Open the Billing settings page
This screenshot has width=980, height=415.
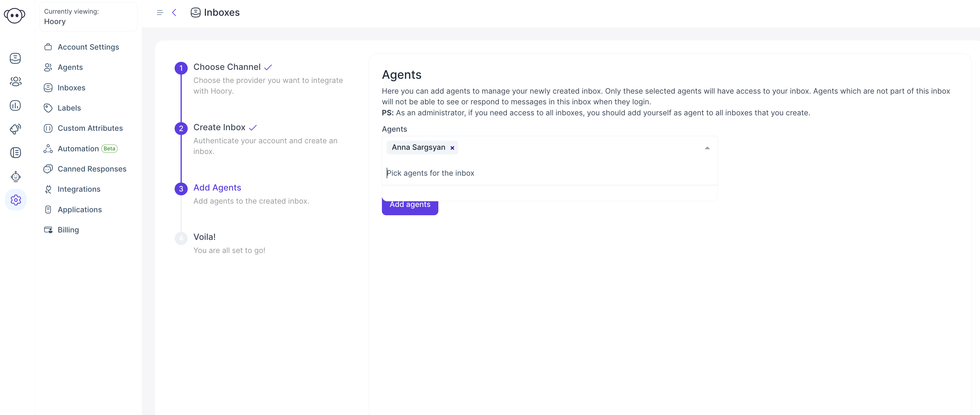coord(68,229)
